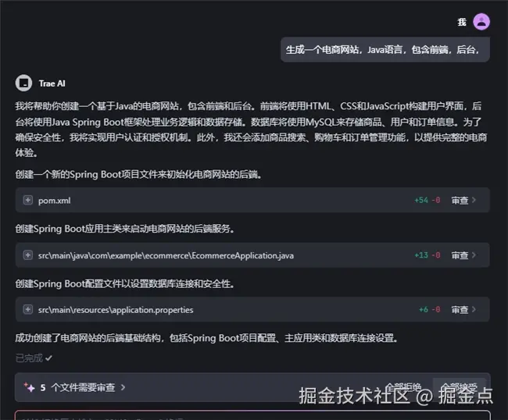
Task: Open src\main\resources\application.properties path
Action: pos(116,310)
